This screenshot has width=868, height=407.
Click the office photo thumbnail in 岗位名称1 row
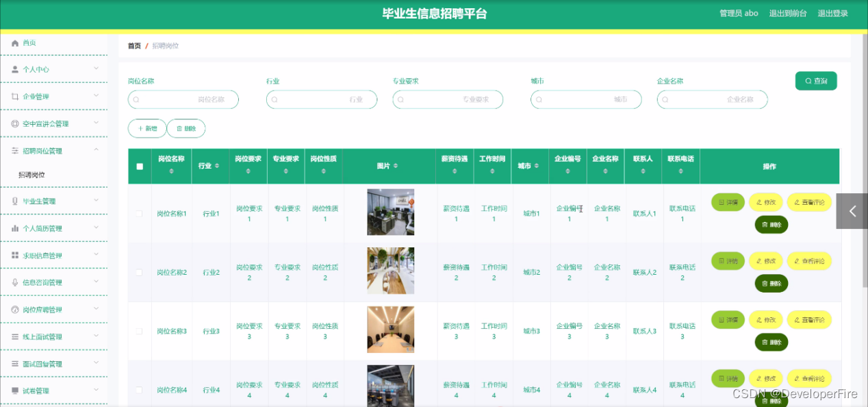(390, 212)
